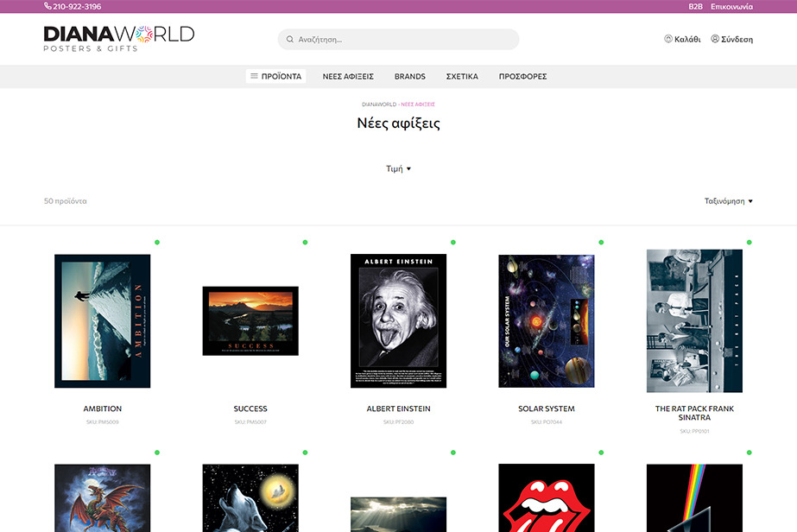797x532 pixels.
Task: Click the green dot above Success poster
Action: pyautogui.click(x=305, y=242)
